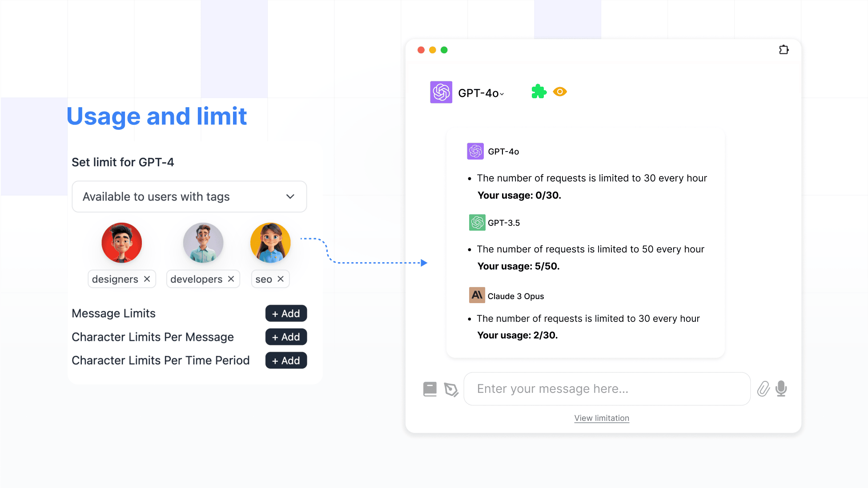Toggle eye icon to hide usage details
This screenshot has width=868, height=488.
point(560,91)
